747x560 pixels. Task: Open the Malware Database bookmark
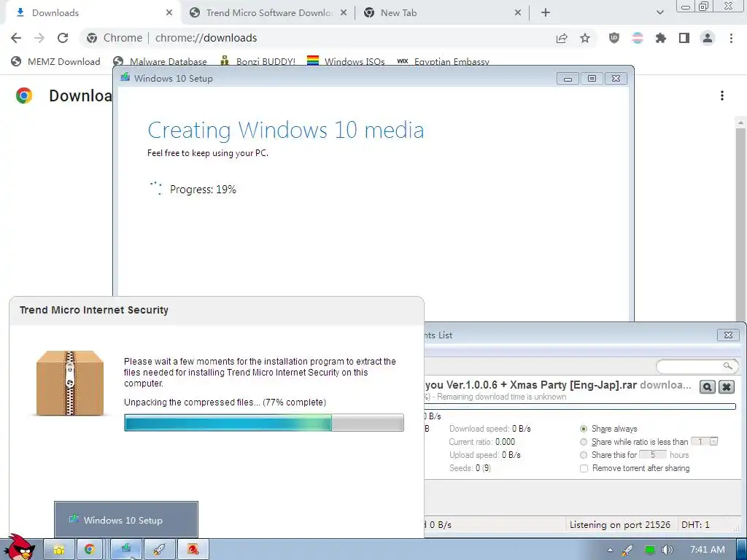(x=160, y=61)
